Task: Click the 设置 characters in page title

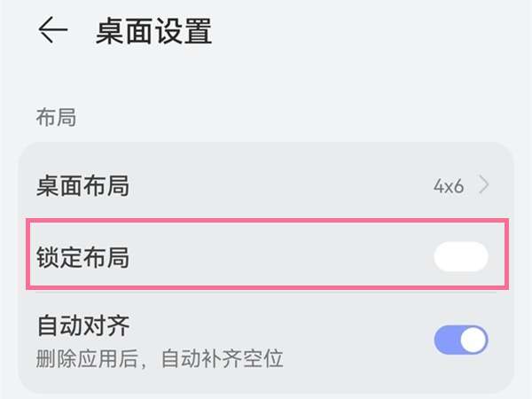Action: pos(184,32)
